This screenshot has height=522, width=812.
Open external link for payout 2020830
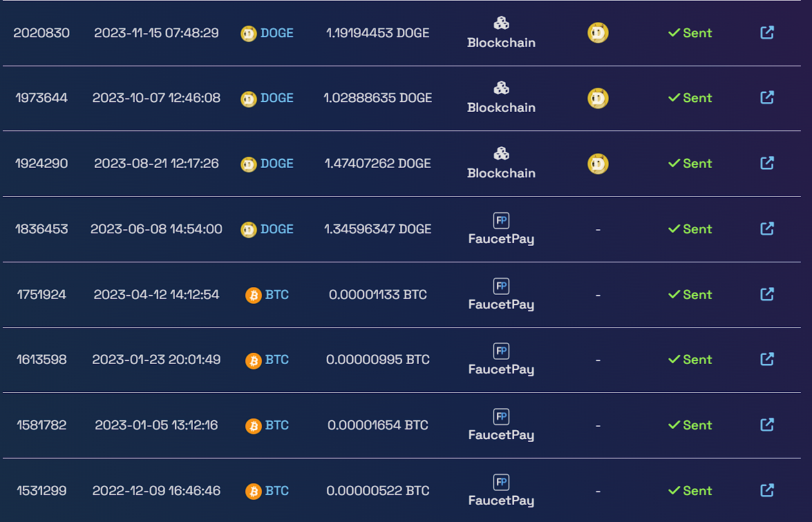pyautogui.click(x=766, y=32)
